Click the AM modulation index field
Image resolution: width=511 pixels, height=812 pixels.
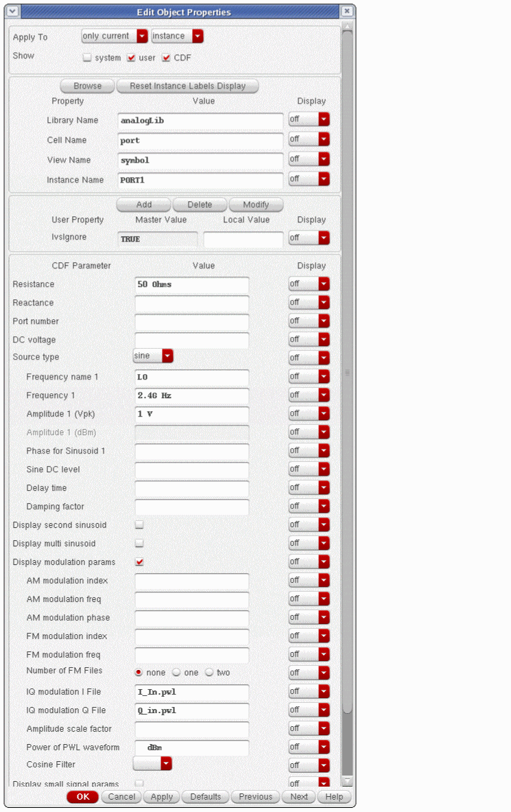click(191, 581)
